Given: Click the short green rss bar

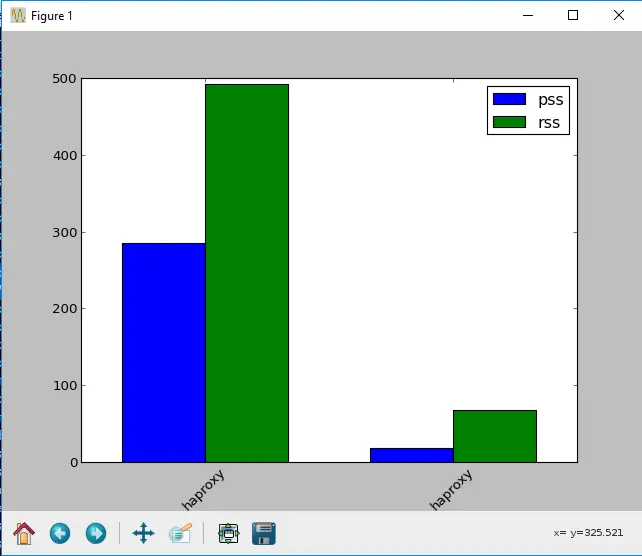Looking at the screenshot, I should tap(494, 436).
